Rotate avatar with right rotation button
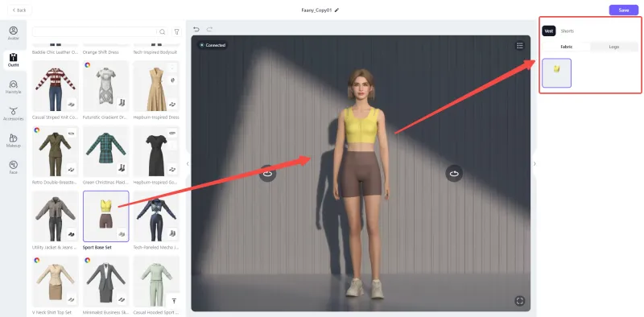Viewport: 644px width, 317px height. click(454, 173)
